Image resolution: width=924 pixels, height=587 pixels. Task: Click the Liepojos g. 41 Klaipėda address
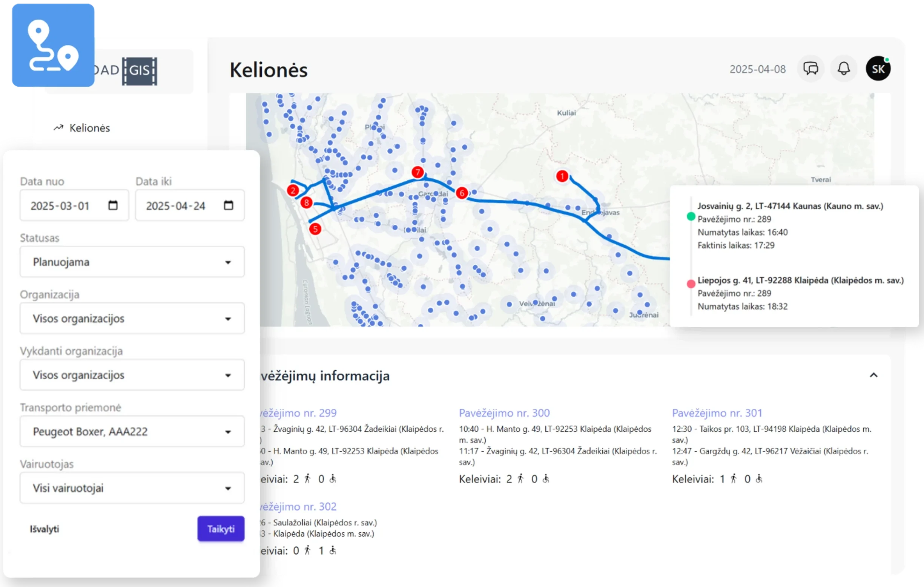click(800, 280)
